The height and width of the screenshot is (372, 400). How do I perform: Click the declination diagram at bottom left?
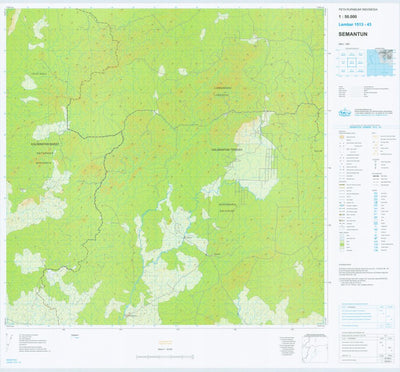tap(10, 342)
